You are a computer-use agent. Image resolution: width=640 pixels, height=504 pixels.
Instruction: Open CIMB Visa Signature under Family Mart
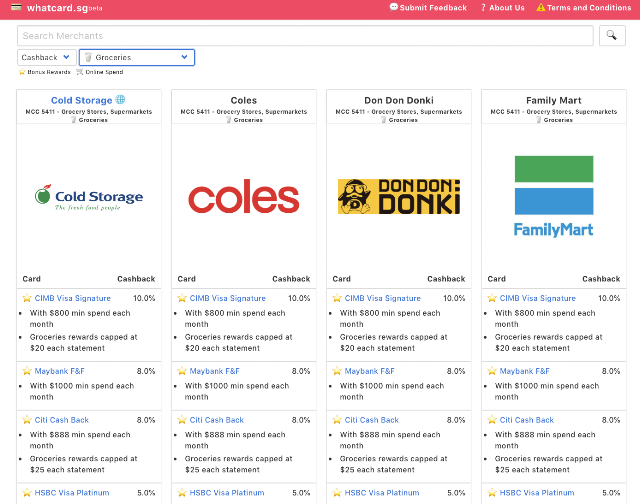538,298
